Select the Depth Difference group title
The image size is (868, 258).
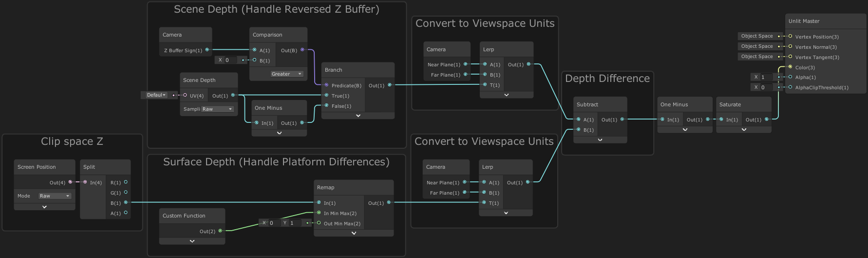coord(607,79)
